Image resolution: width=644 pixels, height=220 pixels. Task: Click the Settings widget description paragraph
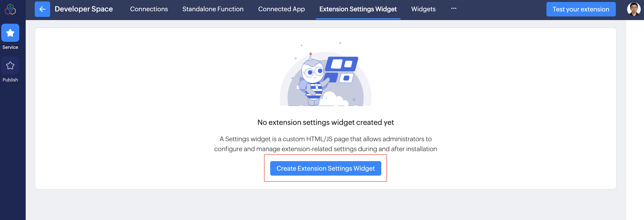[x=326, y=144]
